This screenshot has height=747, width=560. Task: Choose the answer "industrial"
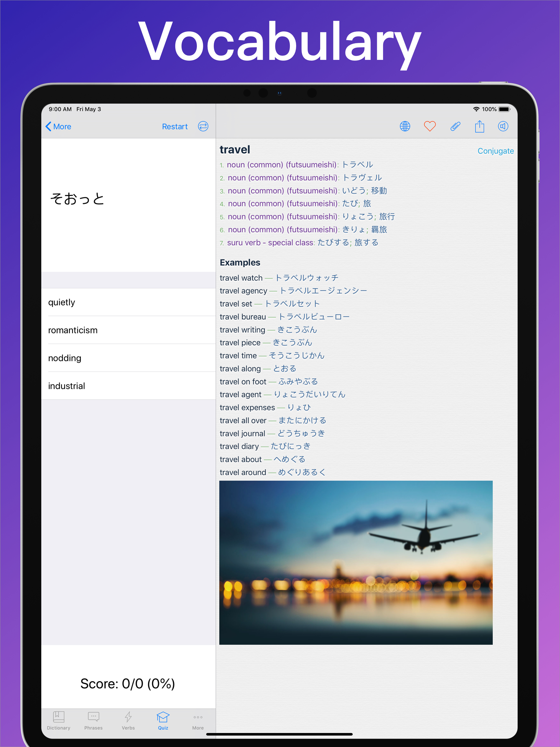pos(128,386)
